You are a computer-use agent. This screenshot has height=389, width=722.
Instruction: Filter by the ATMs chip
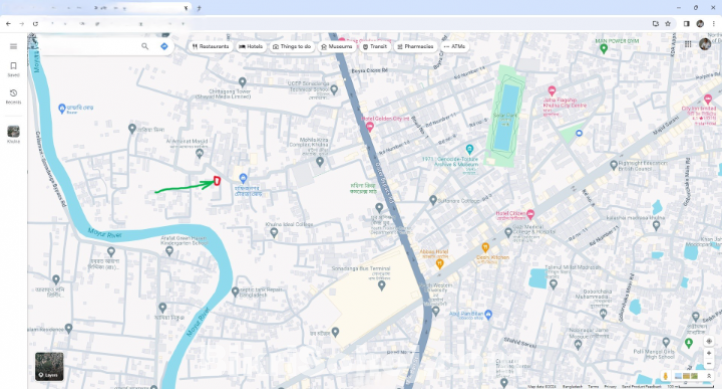tap(454, 46)
